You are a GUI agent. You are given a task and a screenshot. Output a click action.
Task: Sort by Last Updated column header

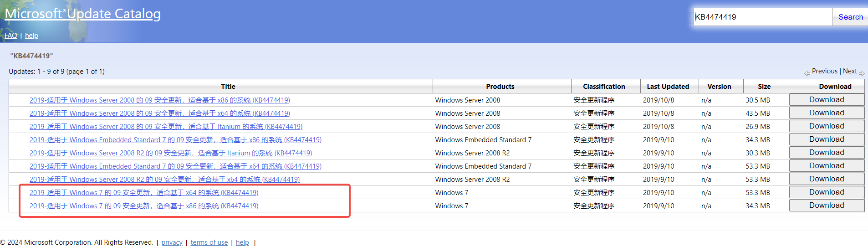pyautogui.click(x=668, y=87)
